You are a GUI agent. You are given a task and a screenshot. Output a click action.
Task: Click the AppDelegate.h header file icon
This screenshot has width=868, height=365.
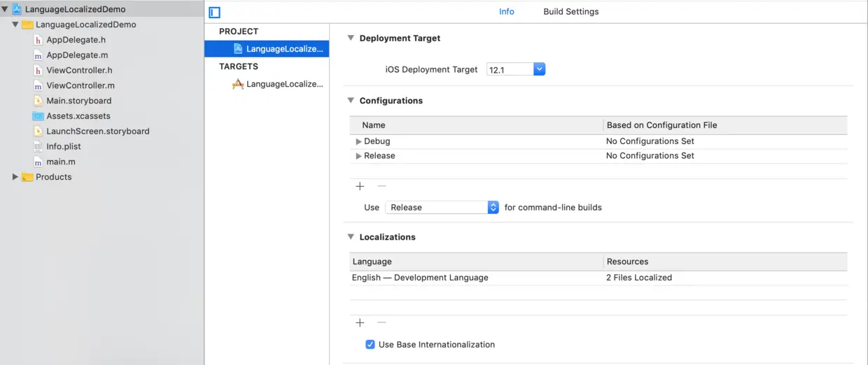click(x=38, y=40)
